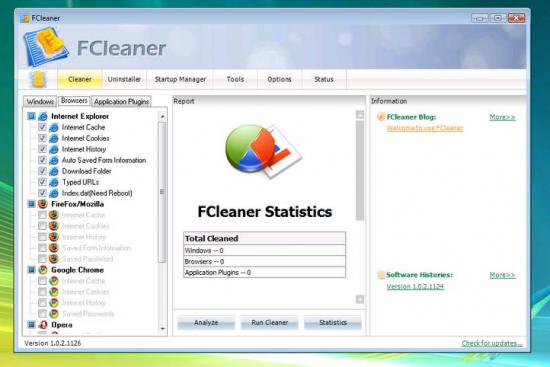Collapse the Google Chrome tree group
The width and height of the screenshot is (550, 367).
(31, 270)
